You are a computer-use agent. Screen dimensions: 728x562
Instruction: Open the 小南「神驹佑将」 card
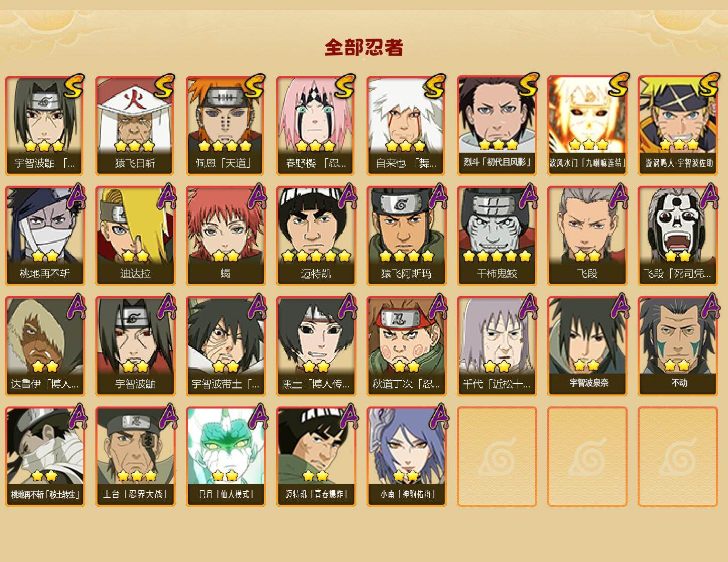tap(407, 457)
